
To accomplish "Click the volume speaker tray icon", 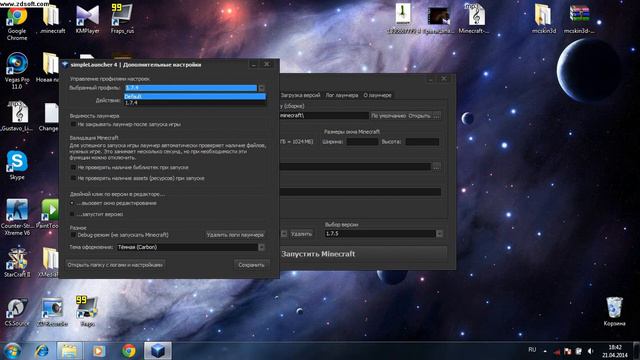I will coord(590,351).
